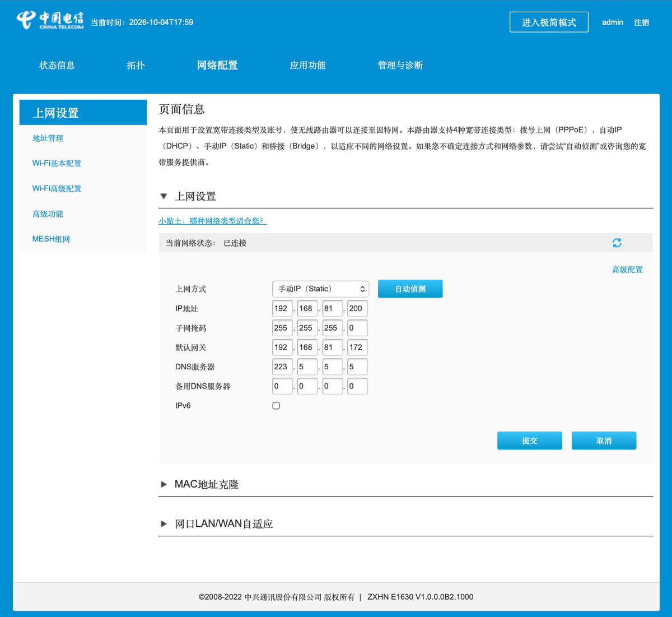
Task: Switch to the 拓扑 tab
Action: (136, 65)
